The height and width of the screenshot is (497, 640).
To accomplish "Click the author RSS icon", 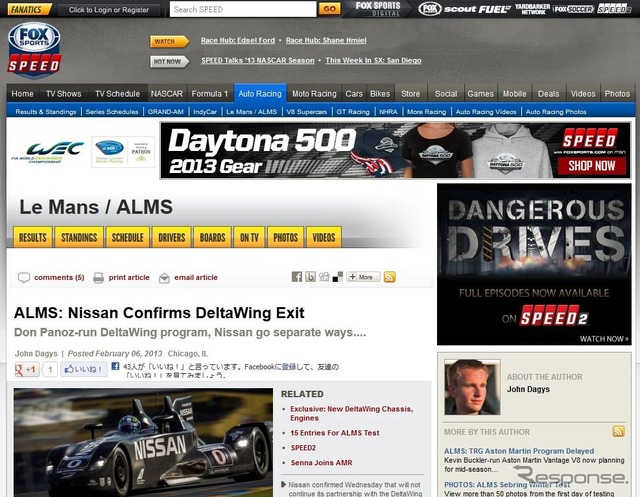I will 618,431.
